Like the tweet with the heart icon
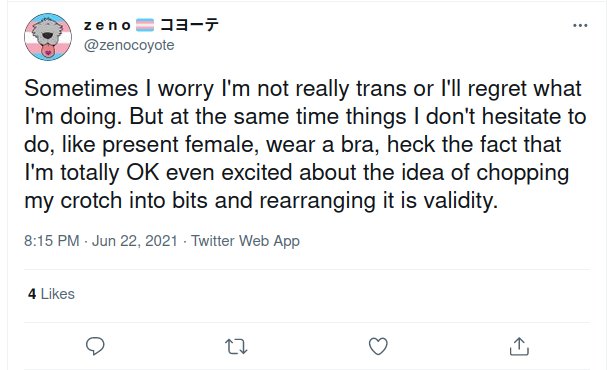This screenshot has height=370, width=607. [378, 346]
